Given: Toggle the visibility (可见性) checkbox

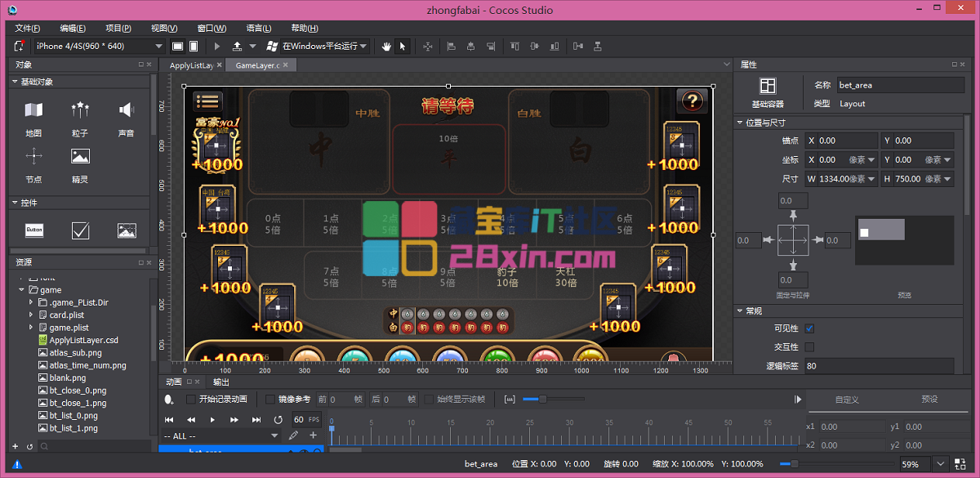Looking at the screenshot, I should click(809, 328).
